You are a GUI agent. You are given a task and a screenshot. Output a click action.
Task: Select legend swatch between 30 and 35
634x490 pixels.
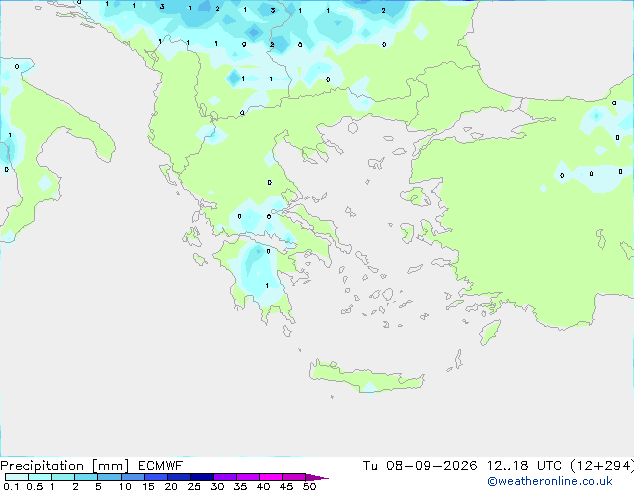point(224,477)
